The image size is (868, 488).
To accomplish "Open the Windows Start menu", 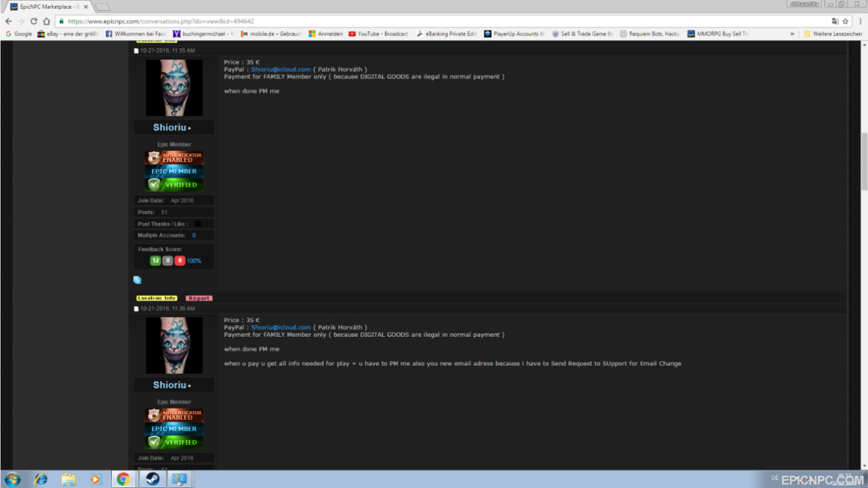I will (x=12, y=479).
